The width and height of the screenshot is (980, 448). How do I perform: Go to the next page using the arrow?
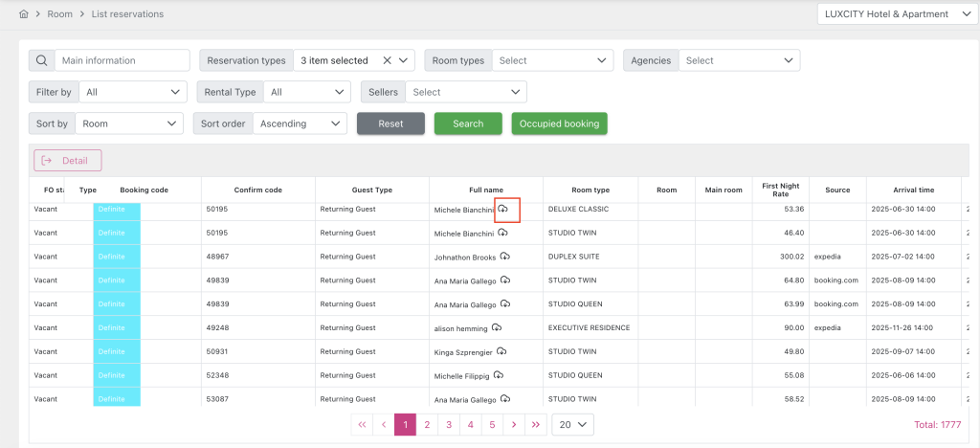tap(514, 424)
